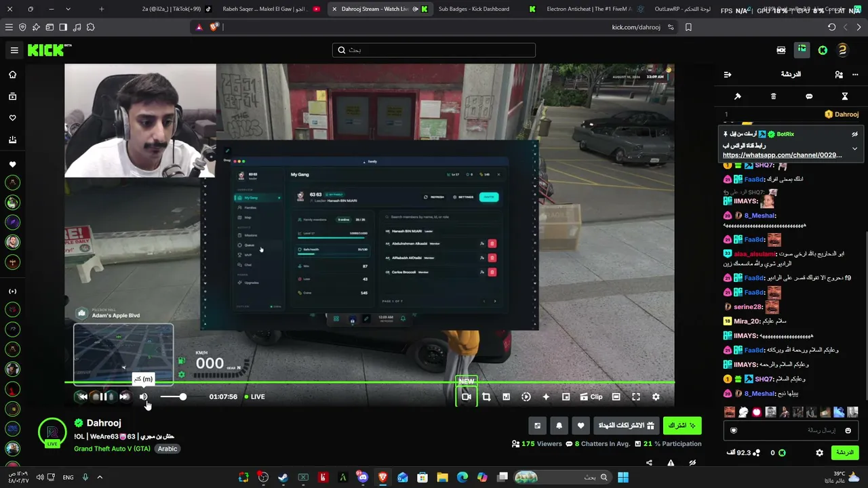Open the pinned WhatsApp channel link
Screen dimensions: 868x488
[783, 155]
